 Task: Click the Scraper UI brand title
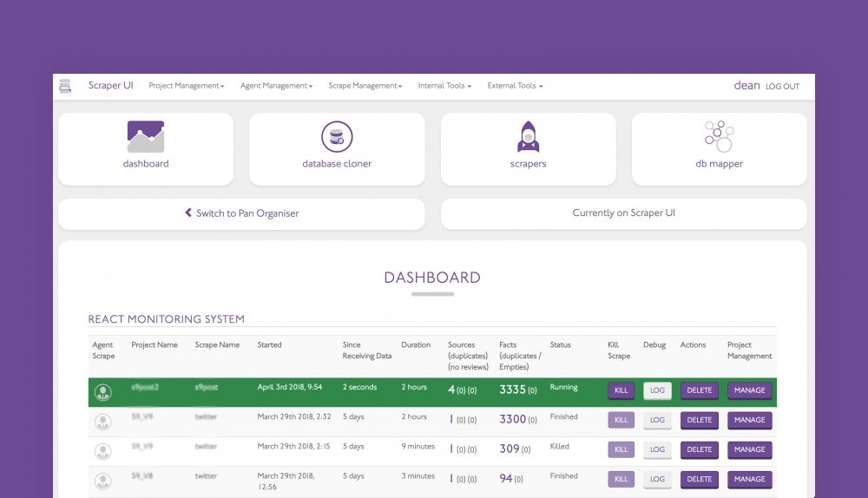pos(110,86)
